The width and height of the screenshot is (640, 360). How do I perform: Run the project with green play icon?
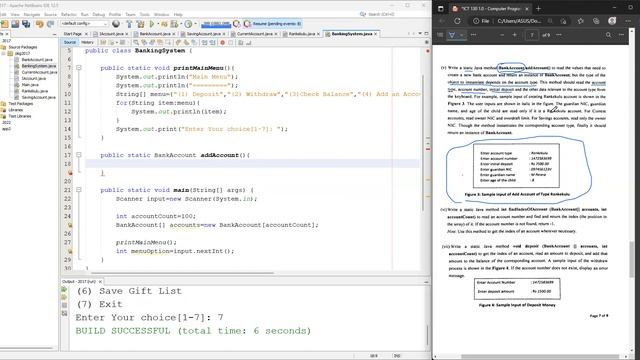pos(152,24)
